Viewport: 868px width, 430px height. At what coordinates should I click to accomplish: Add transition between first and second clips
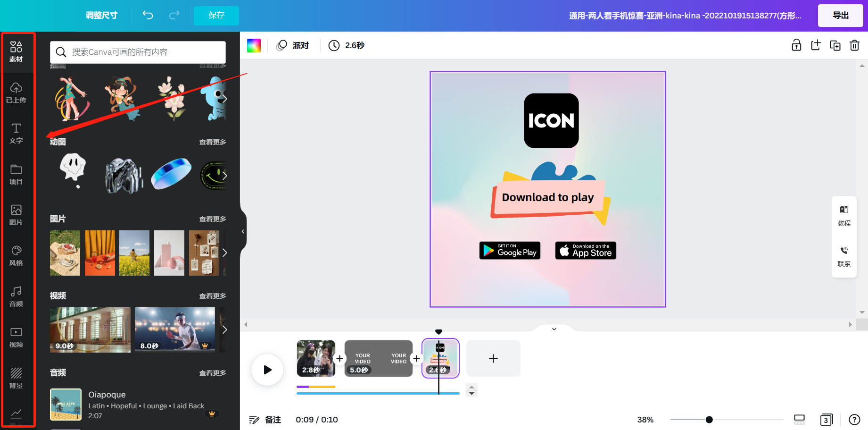(x=339, y=359)
